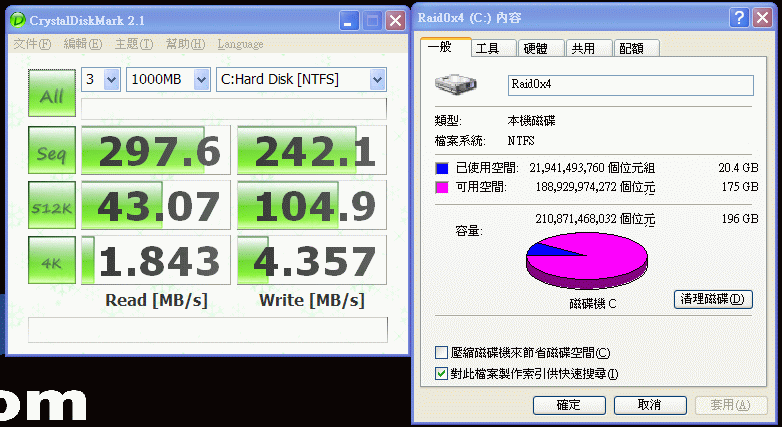
Task: Confirm with the 確定 button
Action: point(569,405)
